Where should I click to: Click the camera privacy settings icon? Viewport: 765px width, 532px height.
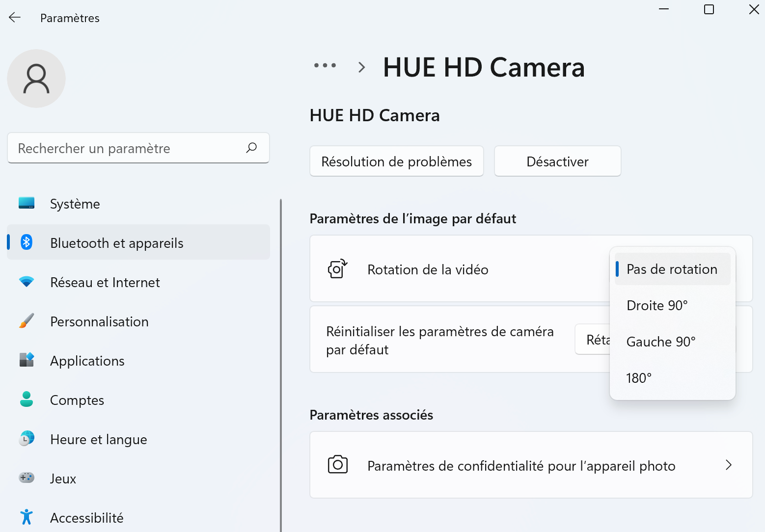click(337, 464)
